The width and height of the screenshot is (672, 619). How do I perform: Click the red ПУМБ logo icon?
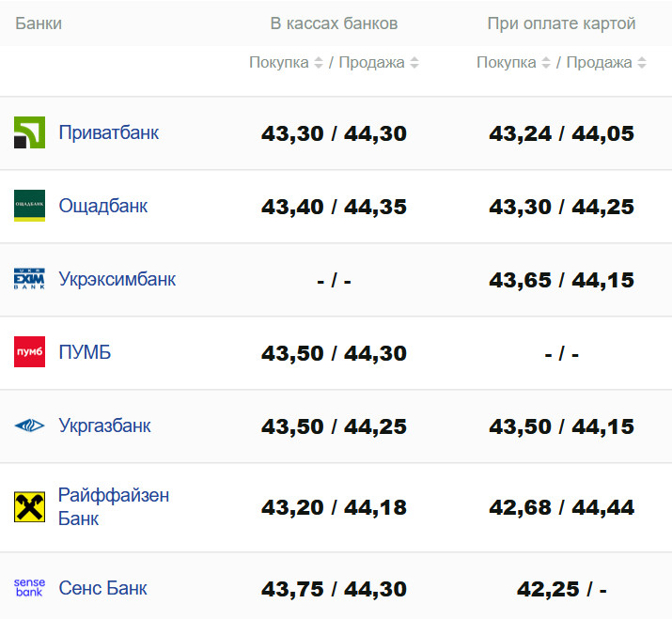coord(29,352)
